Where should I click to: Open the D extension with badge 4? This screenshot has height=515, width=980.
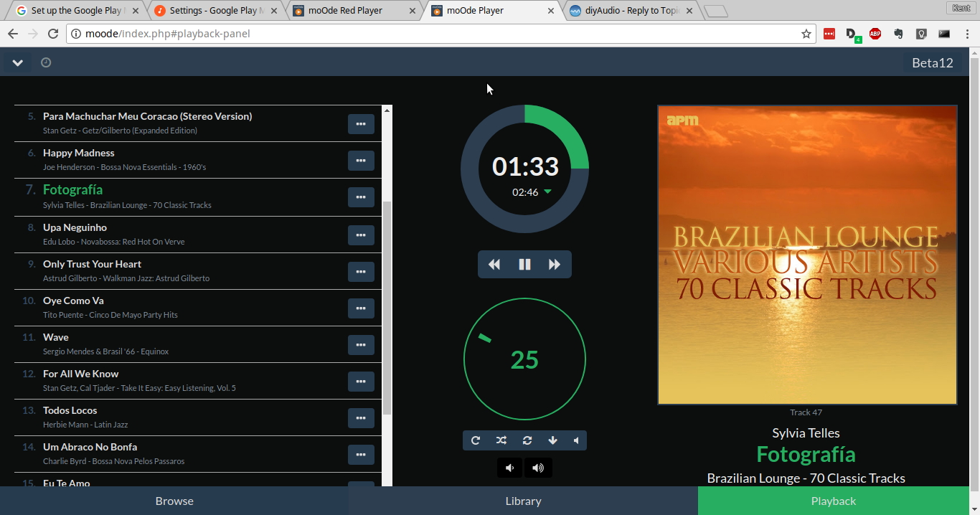coord(852,34)
